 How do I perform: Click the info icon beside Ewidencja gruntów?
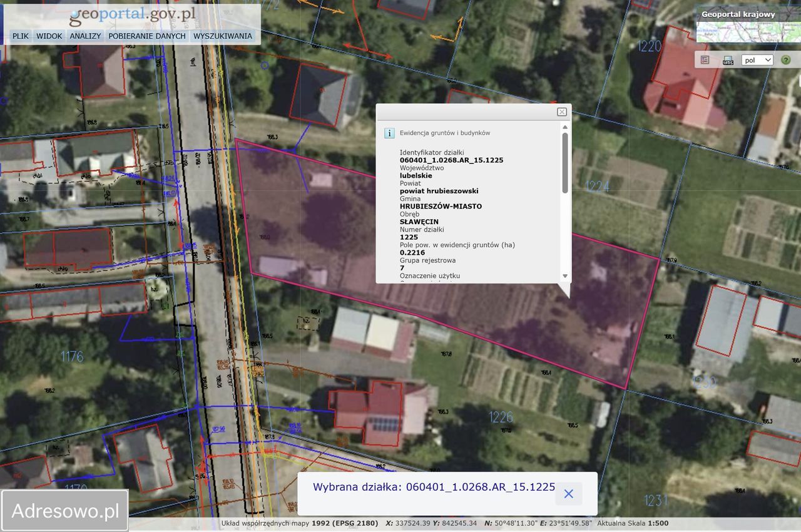point(389,133)
